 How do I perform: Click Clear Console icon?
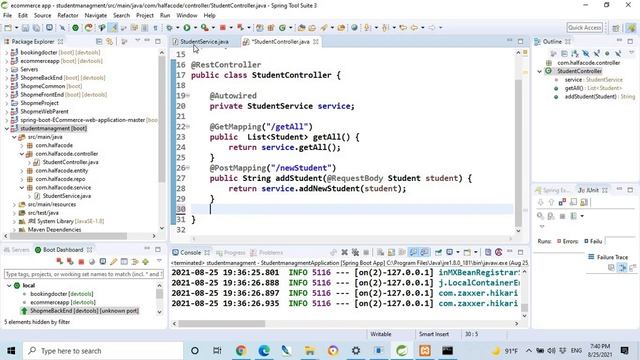[x=380, y=252]
